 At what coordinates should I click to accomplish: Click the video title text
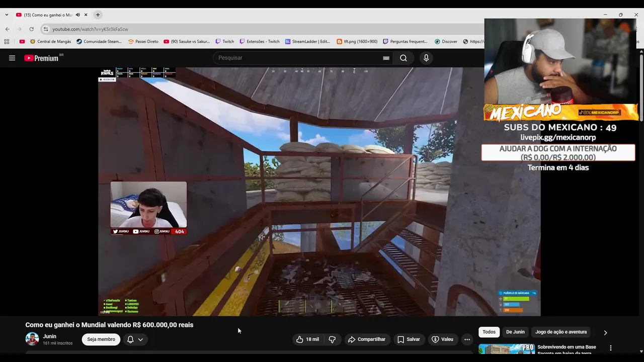point(109,325)
